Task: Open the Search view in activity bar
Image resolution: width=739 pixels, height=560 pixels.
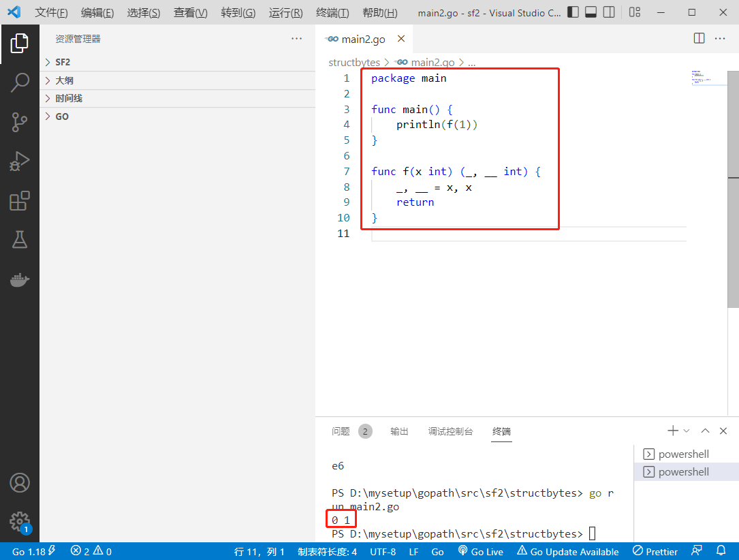Action: 20,82
